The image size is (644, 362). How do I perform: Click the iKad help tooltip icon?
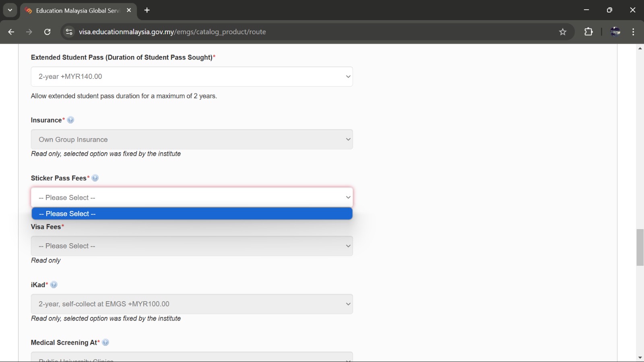54,285
